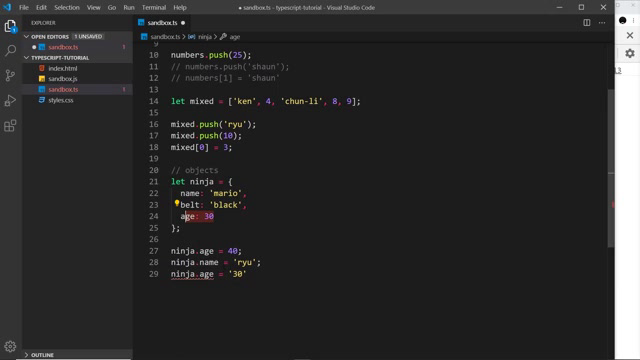
Task: Open the Edit menu
Action: (41, 7)
